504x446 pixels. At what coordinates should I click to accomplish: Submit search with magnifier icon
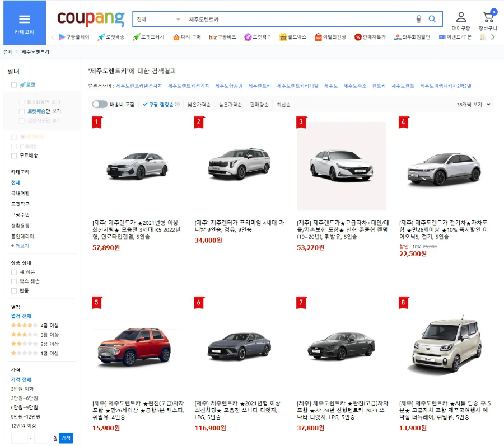(432, 19)
